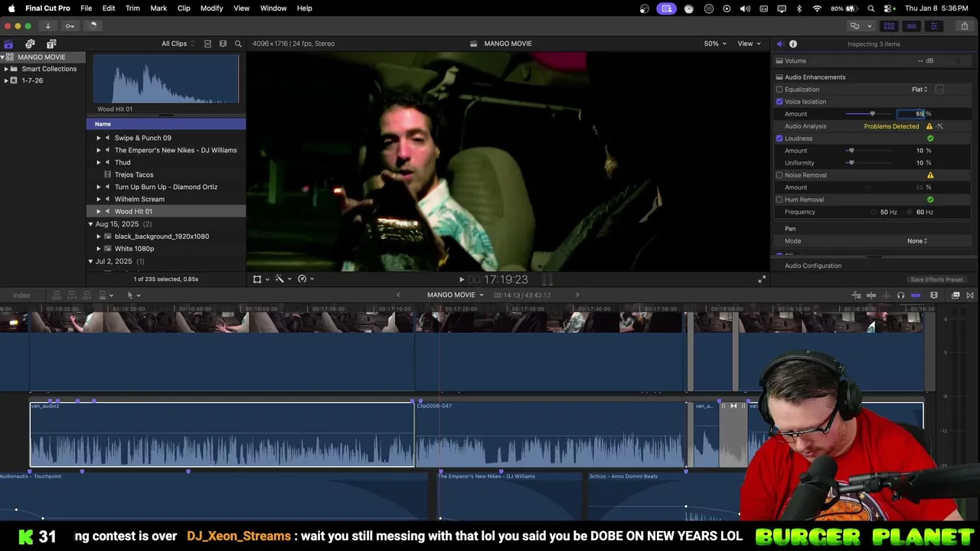Open the Pan Mode None dropdown
Image resolution: width=980 pixels, height=551 pixels.
[x=917, y=241]
